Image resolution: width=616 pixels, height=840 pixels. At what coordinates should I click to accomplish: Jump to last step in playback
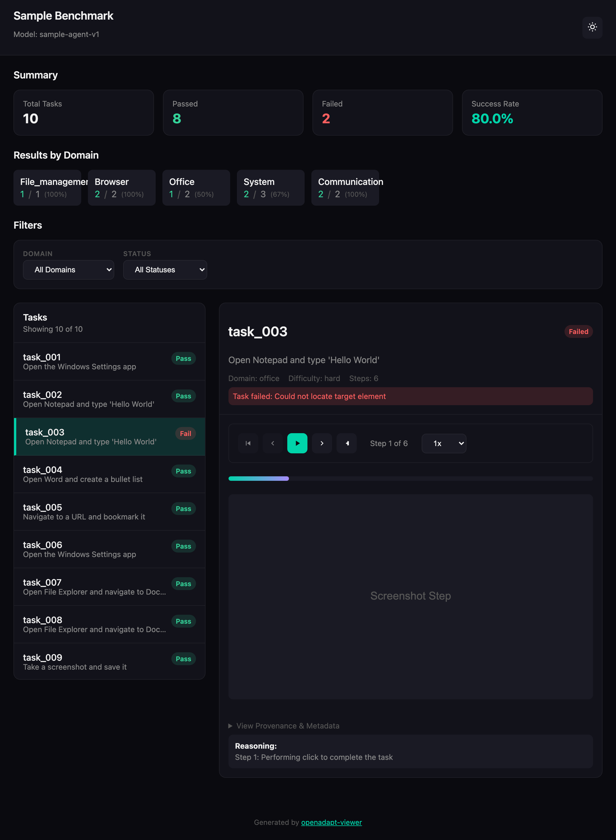[x=346, y=443]
